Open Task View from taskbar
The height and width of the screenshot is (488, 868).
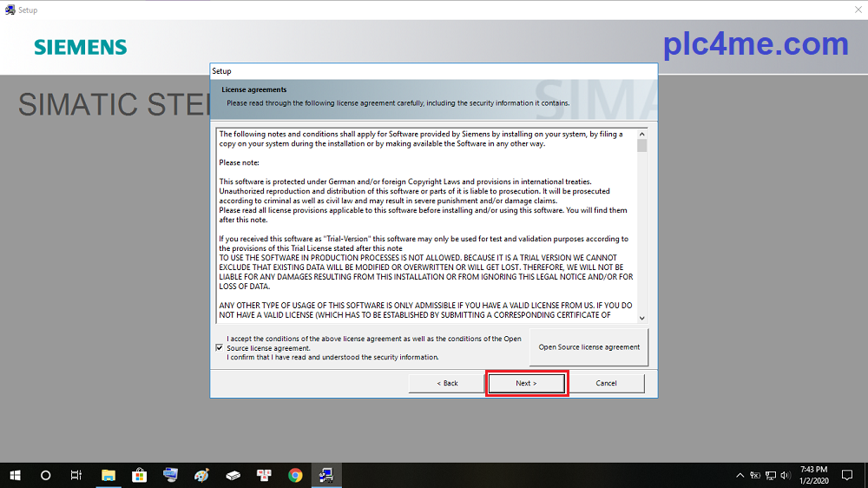click(76, 475)
